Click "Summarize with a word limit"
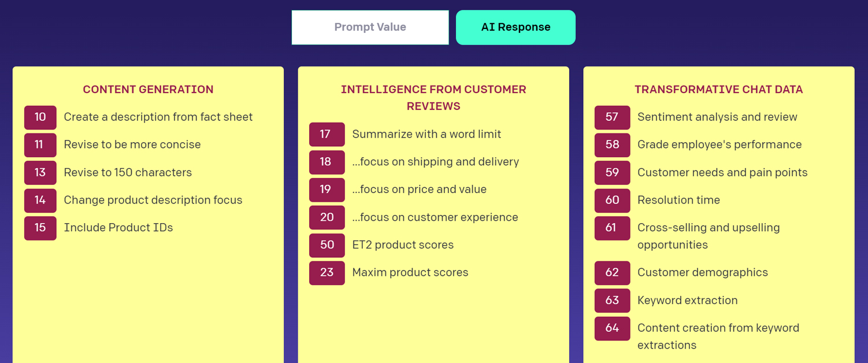The image size is (868, 363). tap(426, 134)
